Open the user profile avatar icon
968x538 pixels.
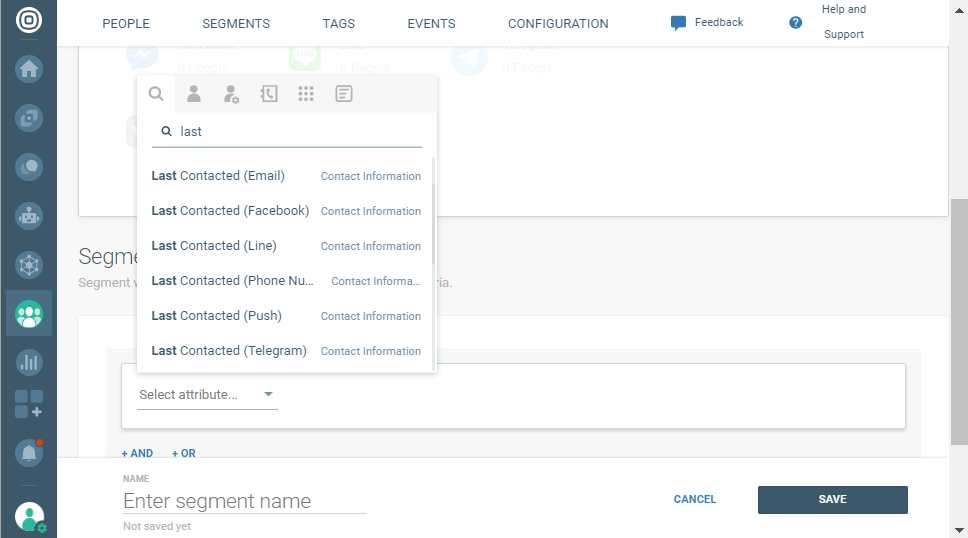click(29, 516)
